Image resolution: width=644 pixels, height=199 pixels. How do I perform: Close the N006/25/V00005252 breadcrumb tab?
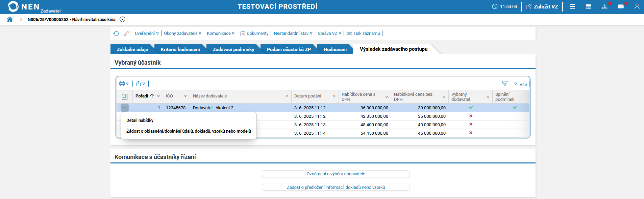[123, 19]
